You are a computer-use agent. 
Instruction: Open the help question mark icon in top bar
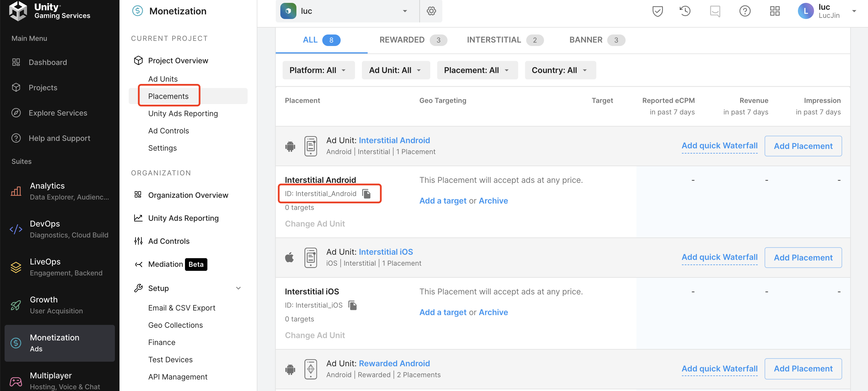(x=745, y=11)
